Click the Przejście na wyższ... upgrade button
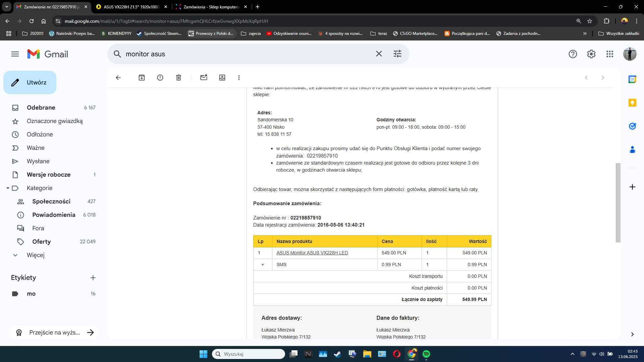This screenshot has height=362, width=644. pyautogui.click(x=54, y=333)
